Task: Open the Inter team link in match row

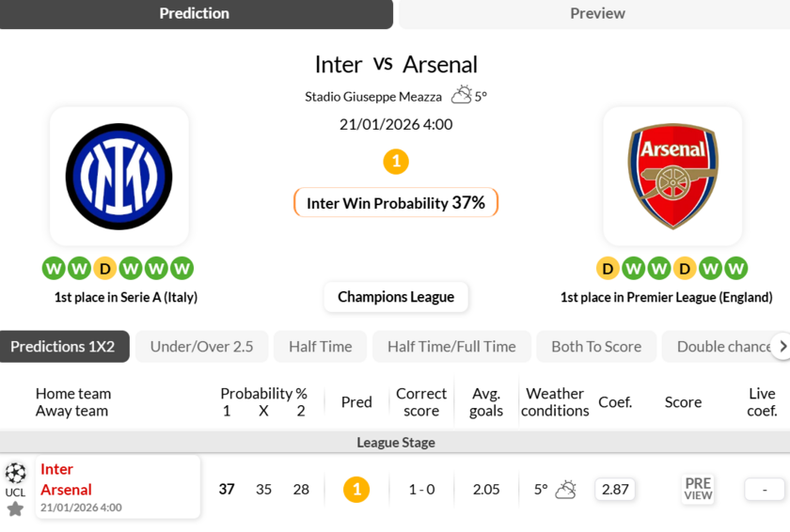Action: pos(57,469)
